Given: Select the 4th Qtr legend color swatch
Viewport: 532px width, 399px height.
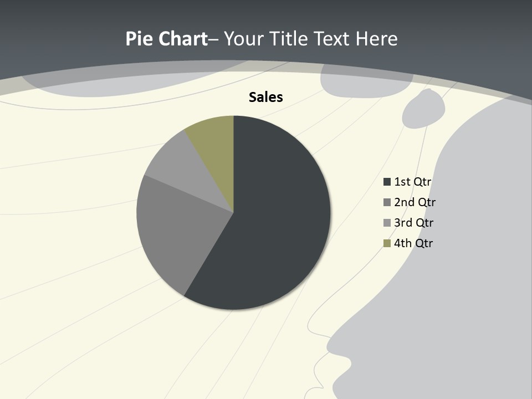Looking at the screenshot, I should click(x=387, y=243).
